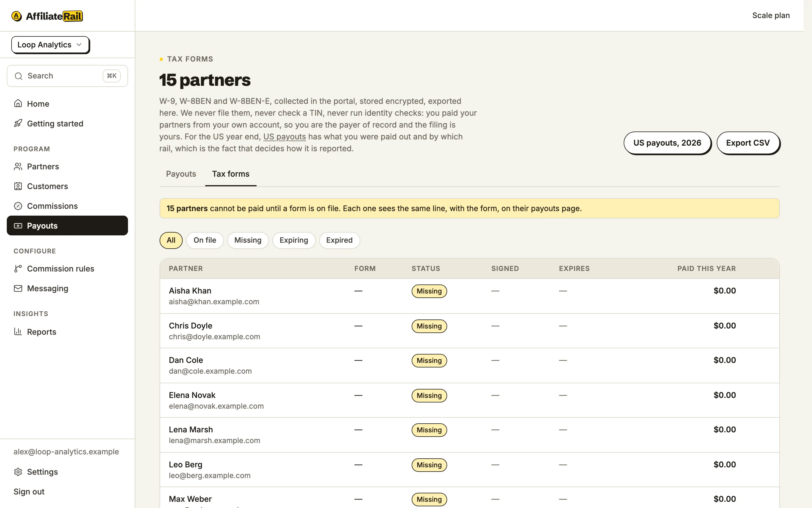The image size is (812, 508).
Task: Click the $0.00 amount for Chris Doyle
Action: (x=724, y=326)
